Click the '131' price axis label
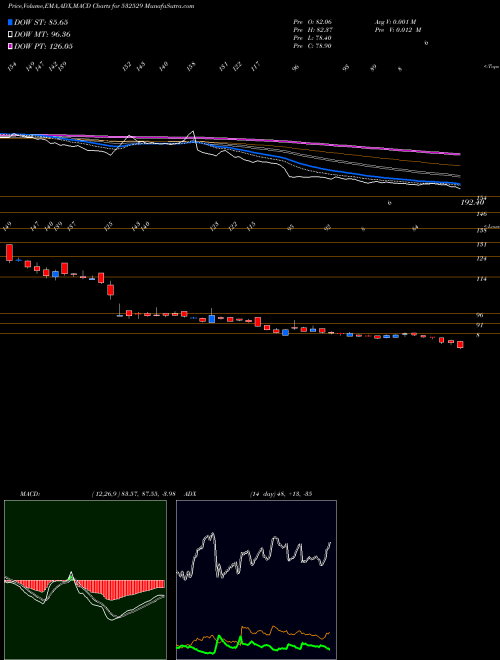Screen dimensions: 500x660 tap(482, 245)
